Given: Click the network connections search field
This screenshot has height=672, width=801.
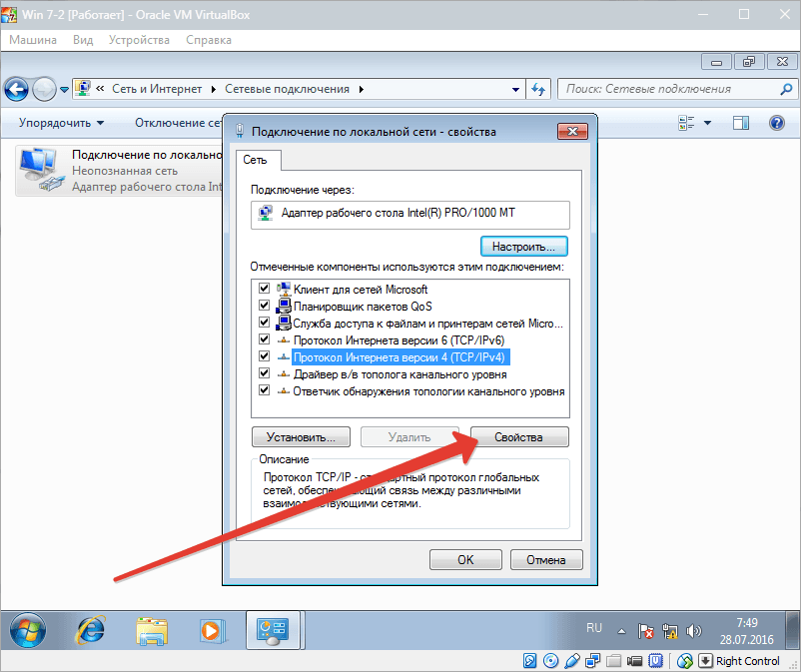Looking at the screenshot, I should 669,89.
